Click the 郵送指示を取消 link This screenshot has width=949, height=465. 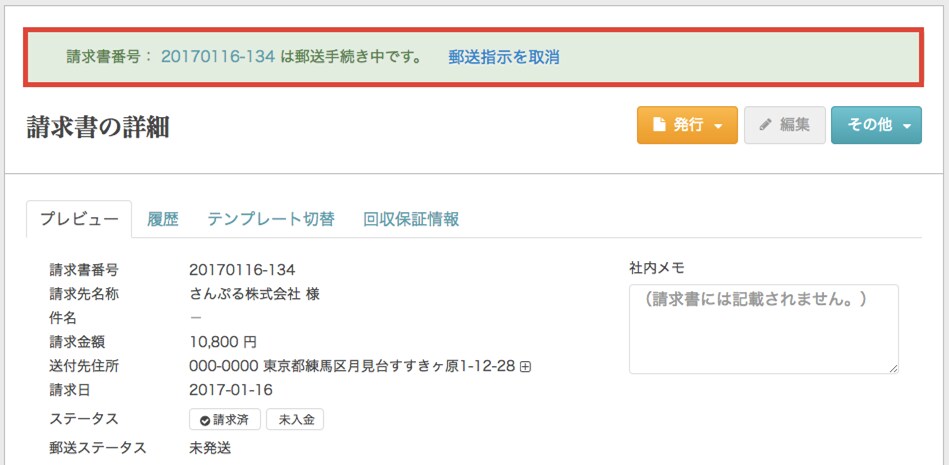point(504,58)
